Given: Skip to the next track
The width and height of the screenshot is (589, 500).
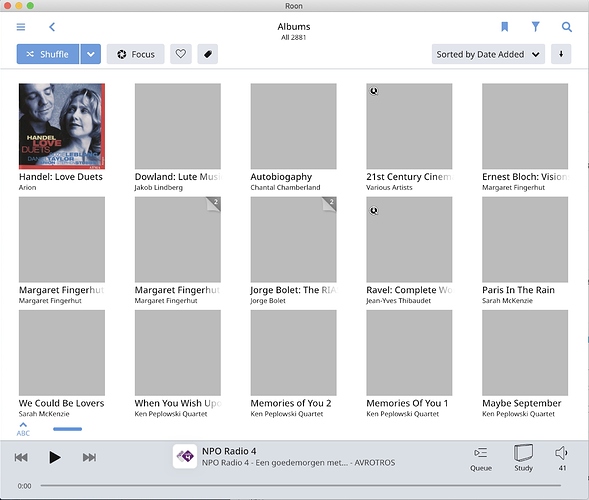Looking at the screenshot, I should (x=89, y=457).
